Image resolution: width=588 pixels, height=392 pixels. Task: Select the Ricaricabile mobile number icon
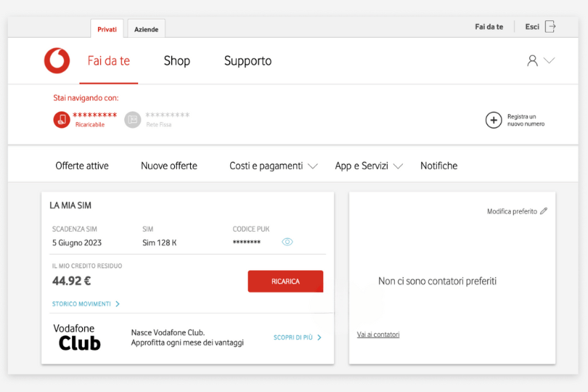62,120
